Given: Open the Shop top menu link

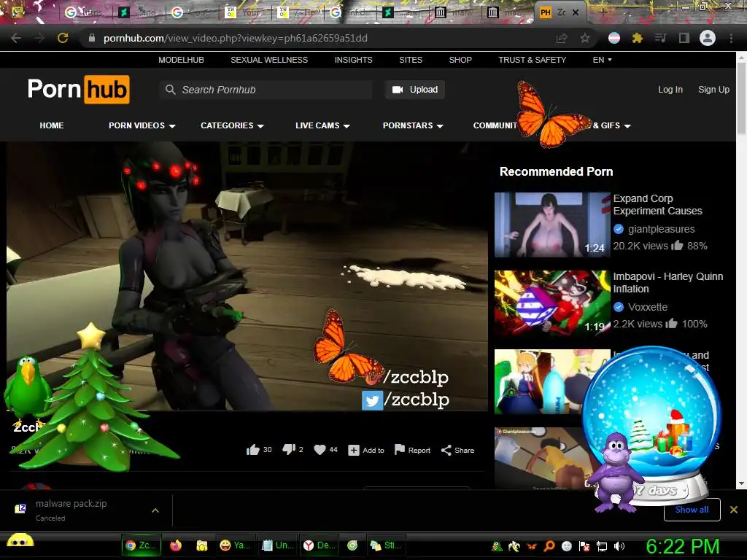Looking at the screenshot, I should pos(460,60).
